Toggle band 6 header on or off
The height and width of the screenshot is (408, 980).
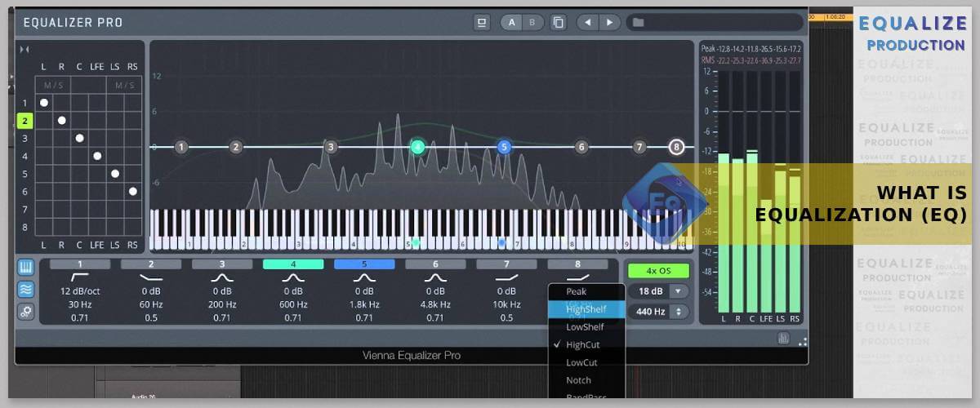pos(435,264)
